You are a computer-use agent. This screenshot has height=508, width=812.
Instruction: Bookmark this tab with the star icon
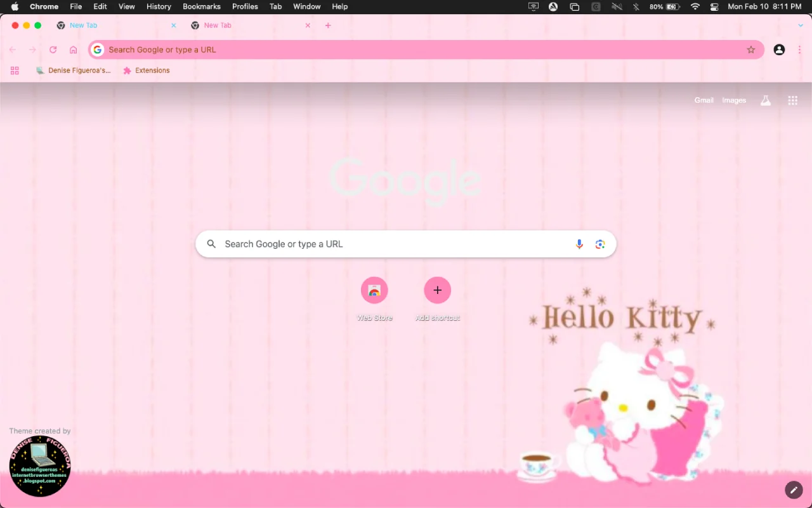tap(751, 50)
